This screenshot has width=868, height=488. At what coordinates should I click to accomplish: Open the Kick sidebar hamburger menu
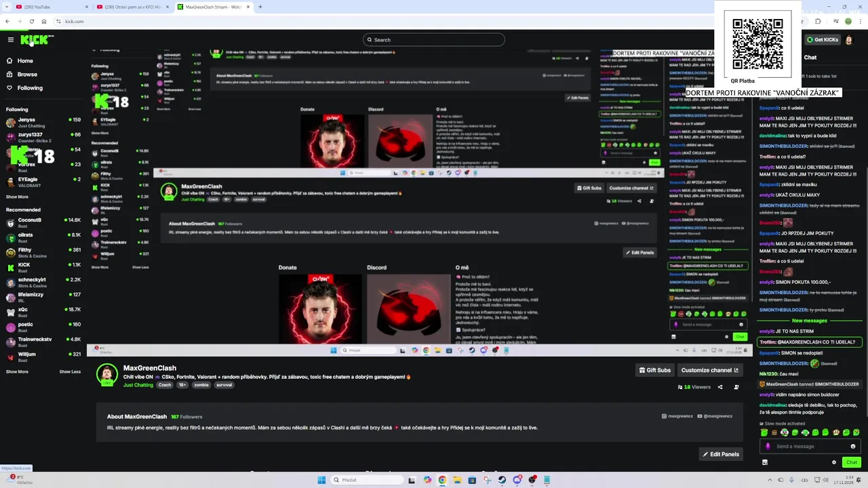[11, 40]
